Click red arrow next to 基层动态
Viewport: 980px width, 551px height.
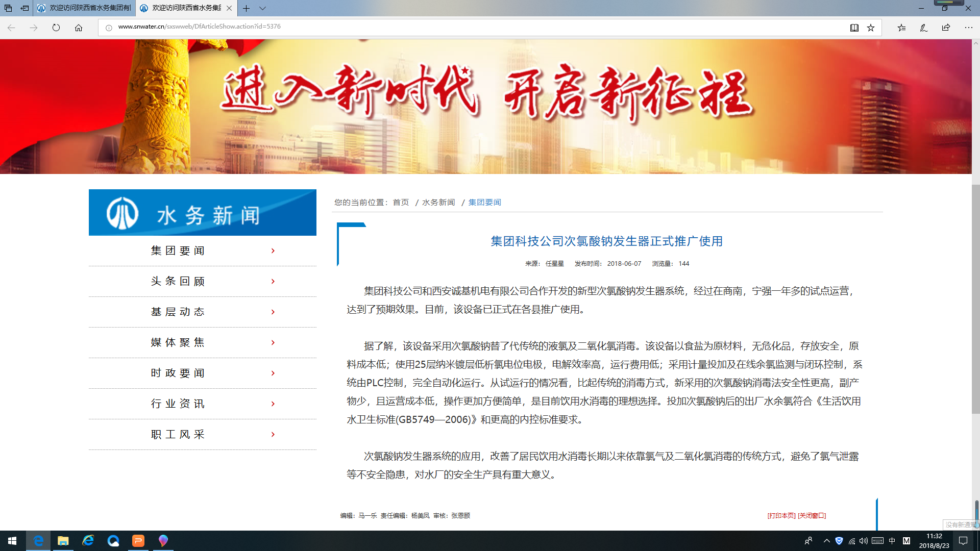click(273, 312)
